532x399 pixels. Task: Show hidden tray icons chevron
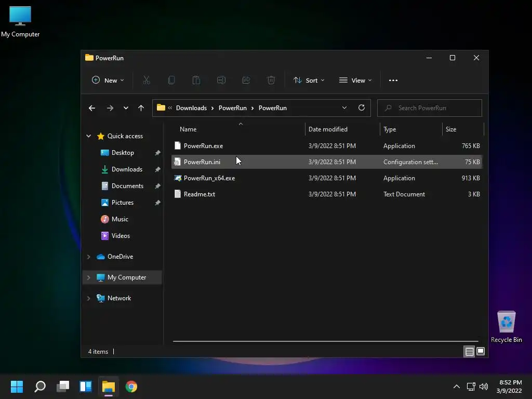[457, 387]
